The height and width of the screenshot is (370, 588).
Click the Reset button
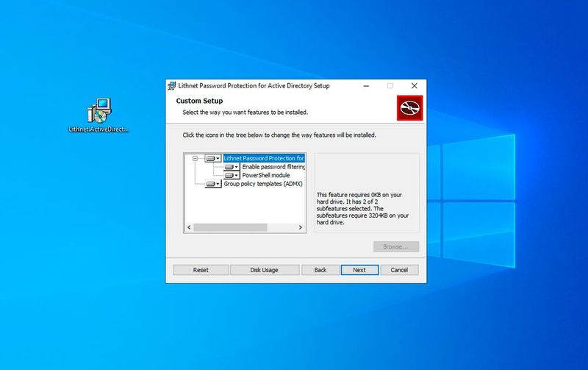[201, 270]
